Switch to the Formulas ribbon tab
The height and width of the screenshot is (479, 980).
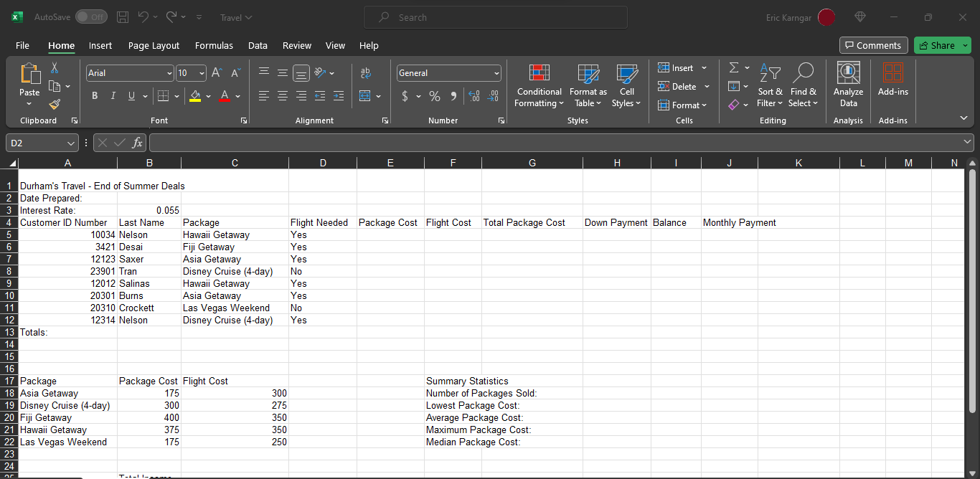click(x=214, y=45)
